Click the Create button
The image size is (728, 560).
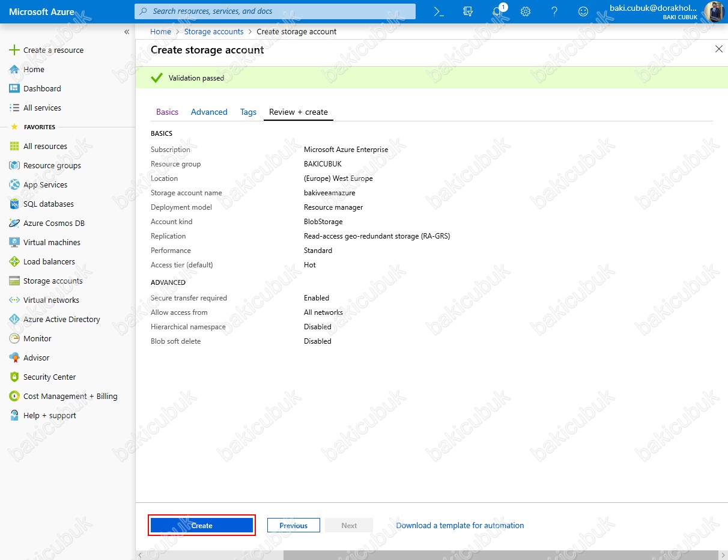(202, 525)
